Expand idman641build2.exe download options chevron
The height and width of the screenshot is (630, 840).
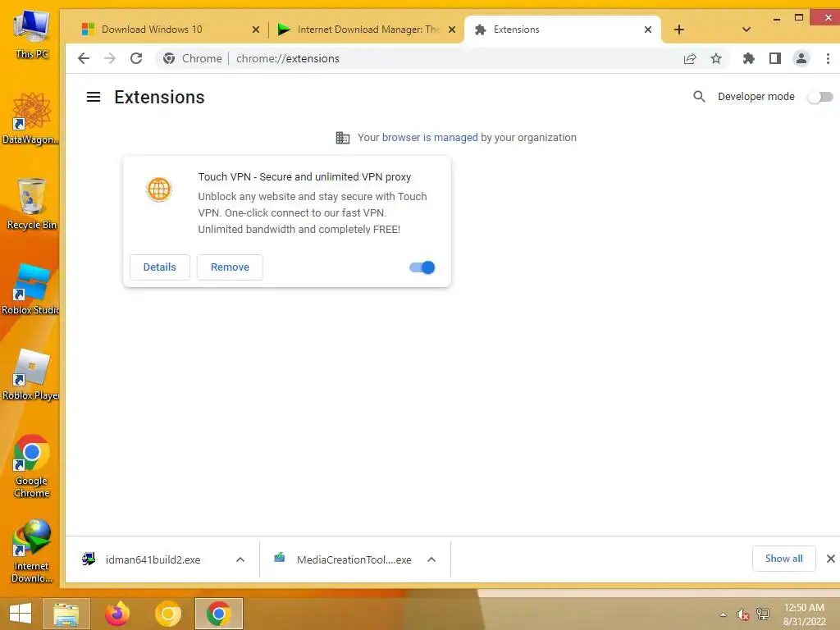[240, 559]
